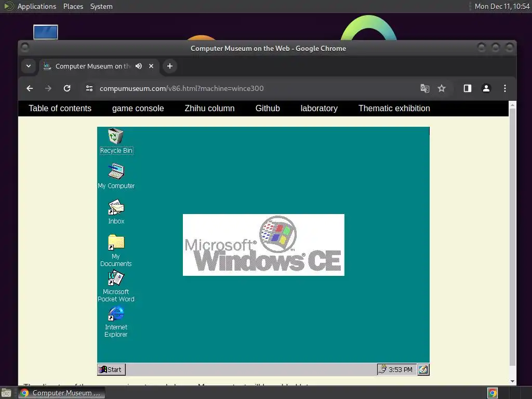Click the show desktop icon in bottom panel
This screenshot has height=399, width=532.
(x=6, y=393)
